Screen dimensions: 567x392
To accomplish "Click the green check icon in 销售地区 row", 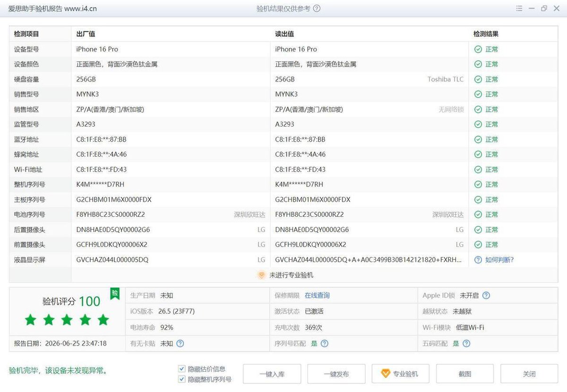I will (x=478, y=110).
